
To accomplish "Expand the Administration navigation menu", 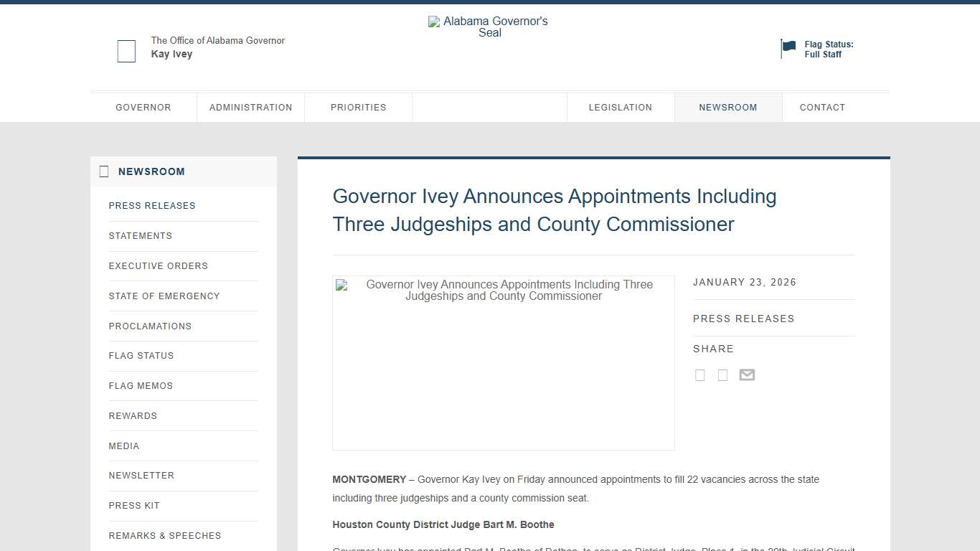I will click(x=250, y=107).
